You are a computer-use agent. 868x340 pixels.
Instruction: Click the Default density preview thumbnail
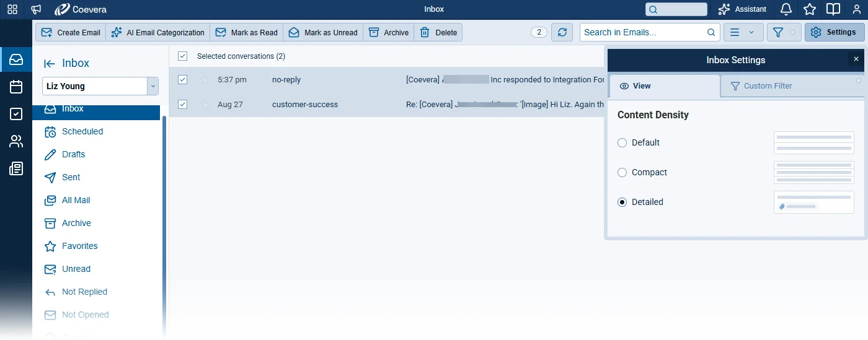coord(814,142)
